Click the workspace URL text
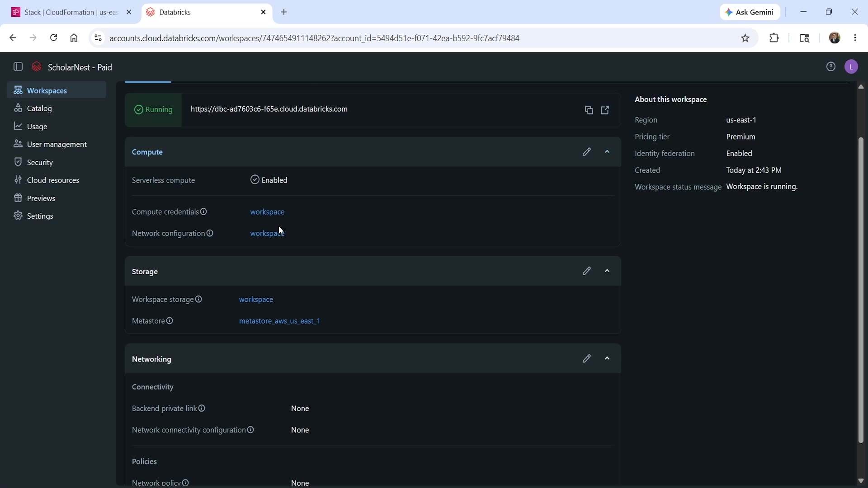This screenshot has height=488, width=868. click(269, 109)
